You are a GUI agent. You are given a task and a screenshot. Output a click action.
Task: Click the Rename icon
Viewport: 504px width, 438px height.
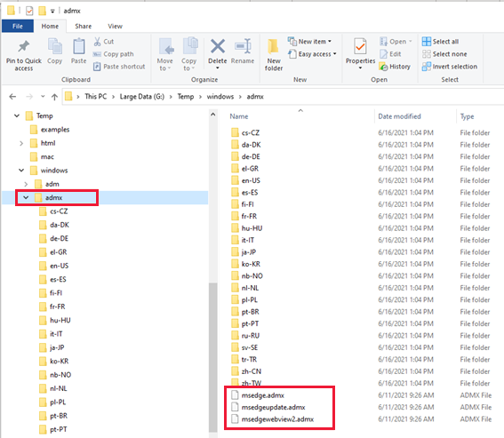(x=243, y=46)
